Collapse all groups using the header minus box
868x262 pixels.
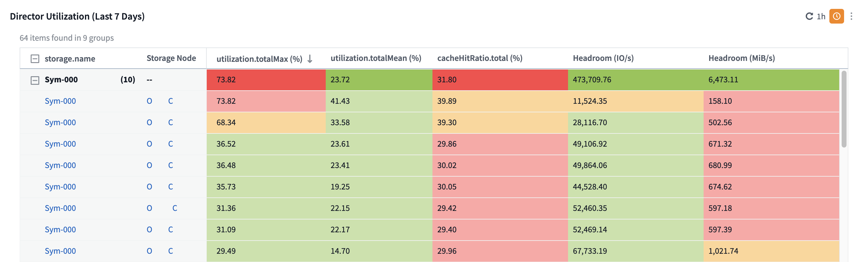click(x=35, y=59)
